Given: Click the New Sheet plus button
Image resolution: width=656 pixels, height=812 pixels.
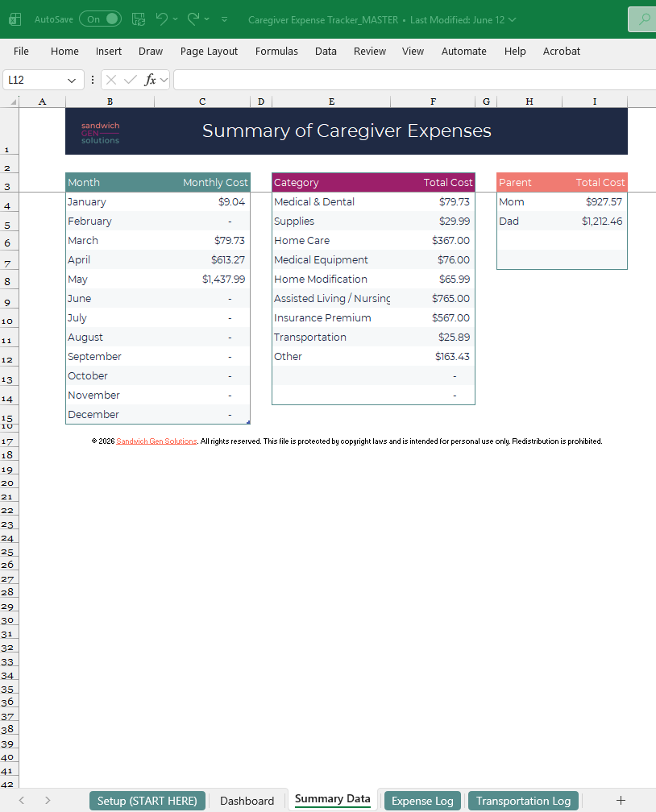Looking at the screenshot, I should tap(621, 800).
